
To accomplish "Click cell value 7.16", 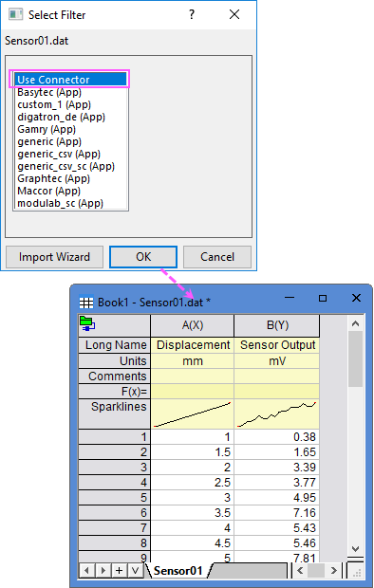I will tap(277, 513).
